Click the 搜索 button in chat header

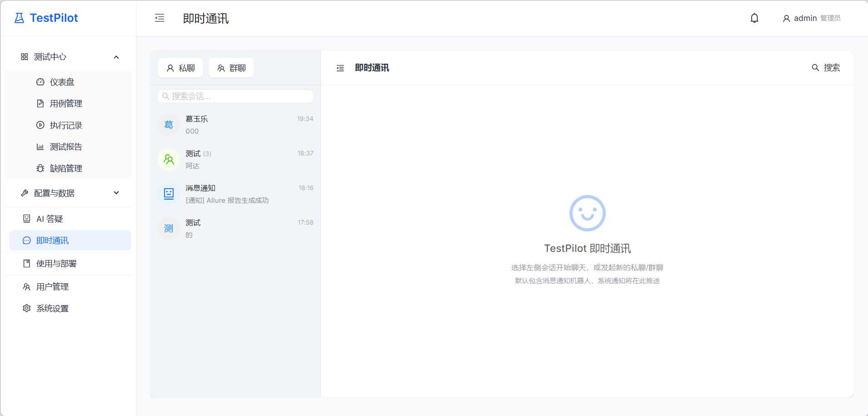(826, 68)
